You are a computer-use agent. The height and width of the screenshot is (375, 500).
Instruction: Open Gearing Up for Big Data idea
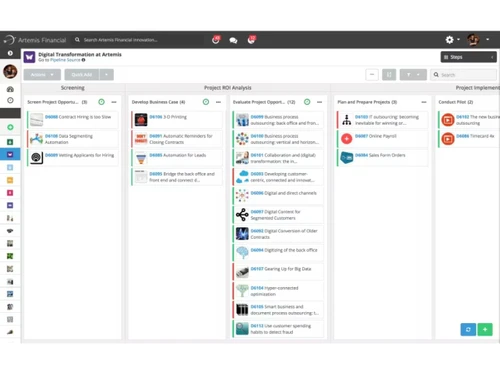[278, 272]
